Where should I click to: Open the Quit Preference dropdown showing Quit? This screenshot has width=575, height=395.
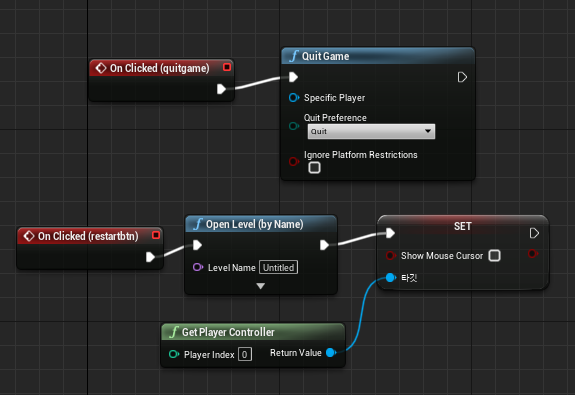click(371, 131)
